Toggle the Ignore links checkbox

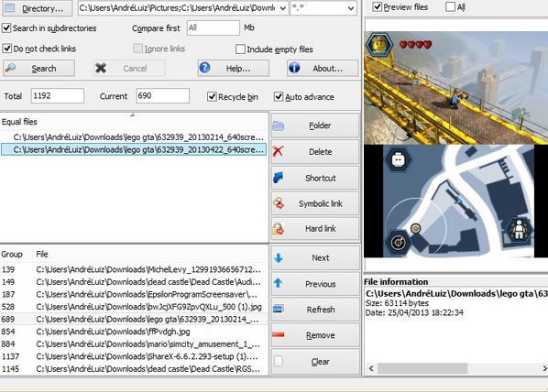click(138, 49)
